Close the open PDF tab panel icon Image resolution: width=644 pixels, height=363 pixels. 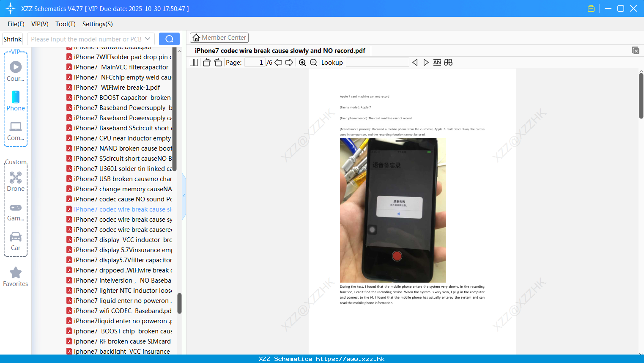[x=636, y=50]
